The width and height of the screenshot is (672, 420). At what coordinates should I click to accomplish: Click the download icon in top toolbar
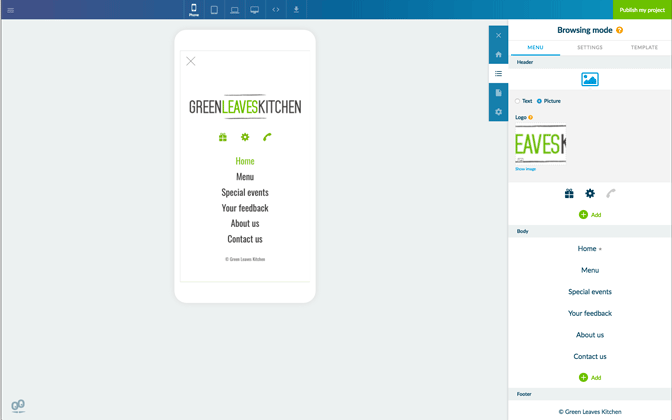(x=296, y=10)
